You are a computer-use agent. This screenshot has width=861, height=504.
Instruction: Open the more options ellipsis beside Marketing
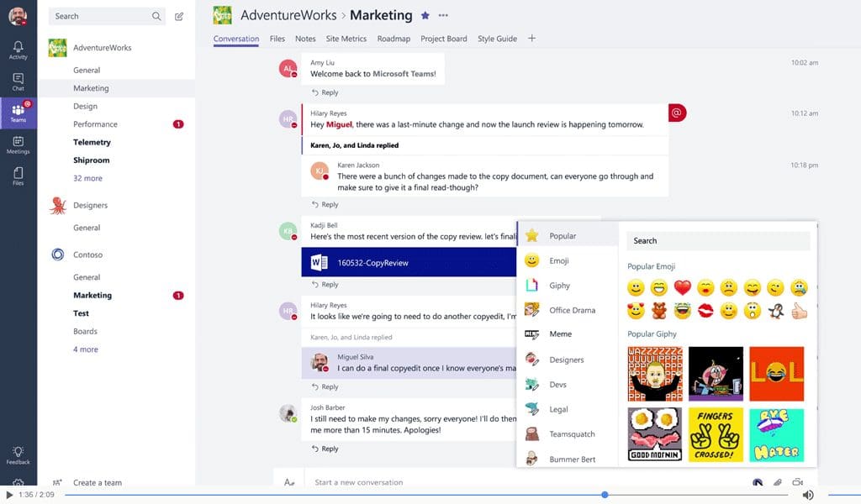[443, 15]
